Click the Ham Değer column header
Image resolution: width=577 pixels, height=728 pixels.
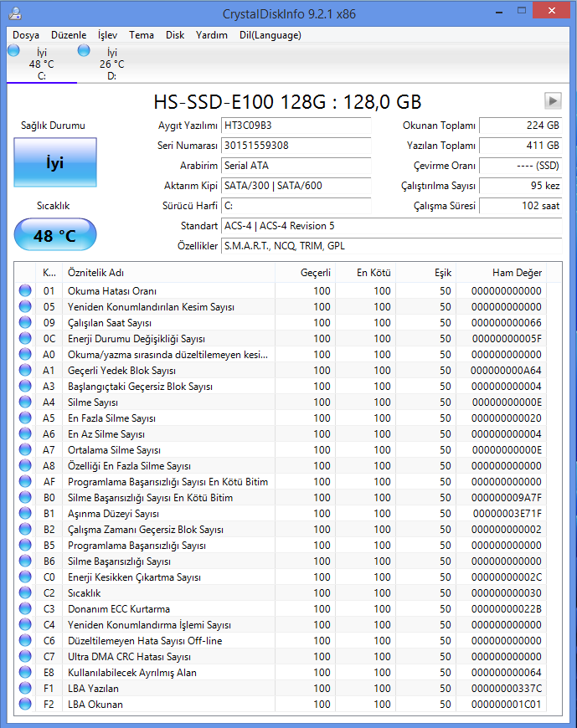coord(502,273)
